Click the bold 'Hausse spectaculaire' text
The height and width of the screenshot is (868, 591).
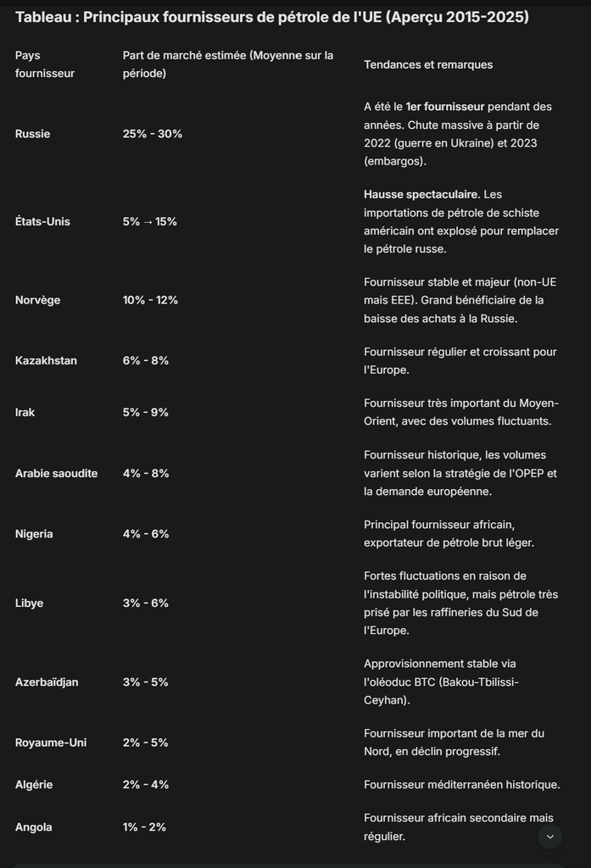[x=421, y=195]
